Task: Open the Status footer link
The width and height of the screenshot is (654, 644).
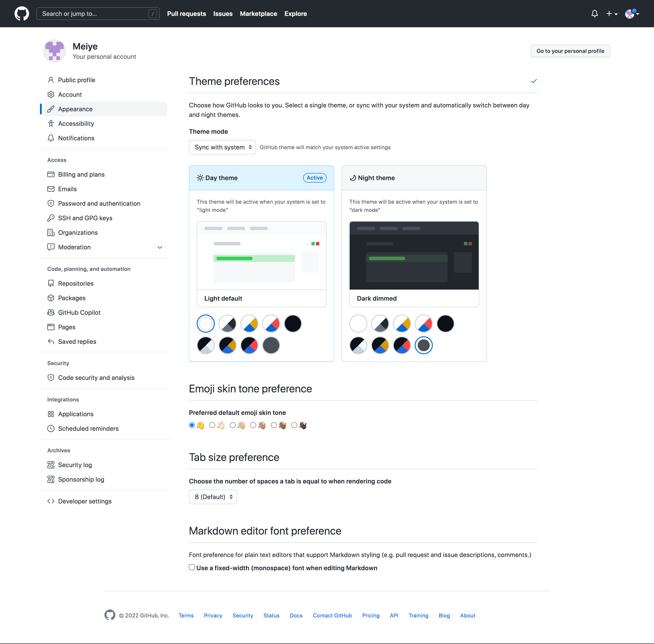Action: coord(272,616)
